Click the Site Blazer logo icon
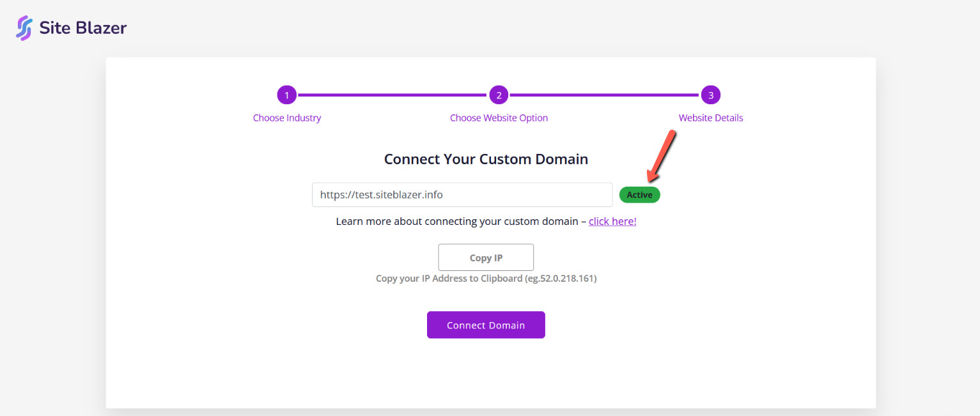The image size is (980, 416). coord(24,28)
